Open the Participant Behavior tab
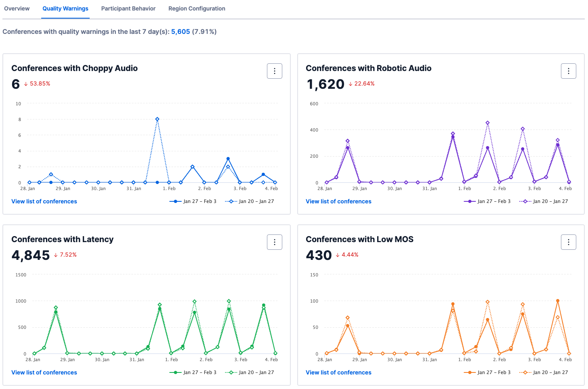The image size is (588, 389). 128,8
